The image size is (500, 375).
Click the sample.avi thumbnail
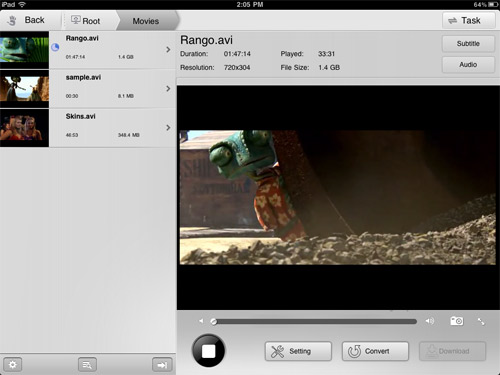click(24, 89)
